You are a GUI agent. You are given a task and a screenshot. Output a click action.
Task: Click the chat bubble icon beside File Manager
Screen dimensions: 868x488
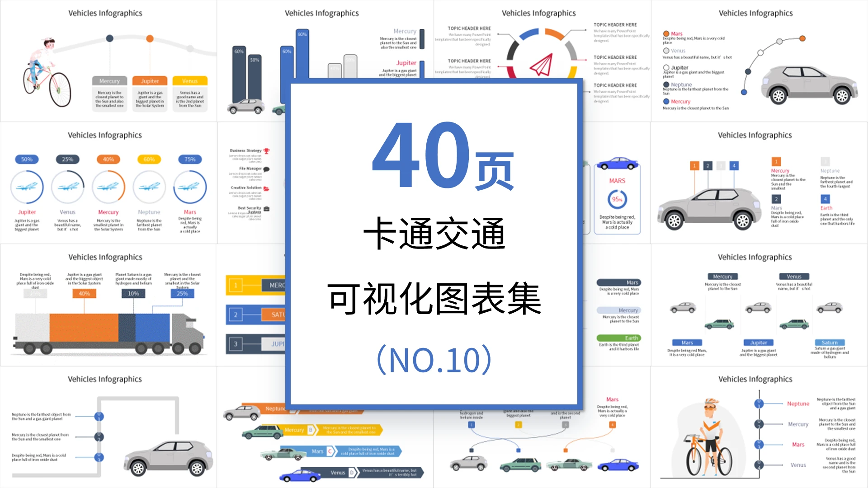(266, 169)
